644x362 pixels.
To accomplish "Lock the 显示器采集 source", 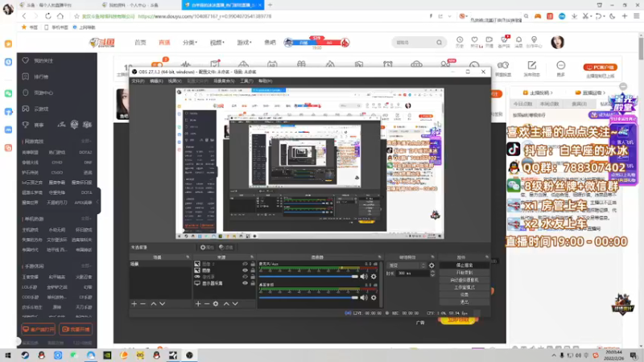I will [x=253, y=283].
